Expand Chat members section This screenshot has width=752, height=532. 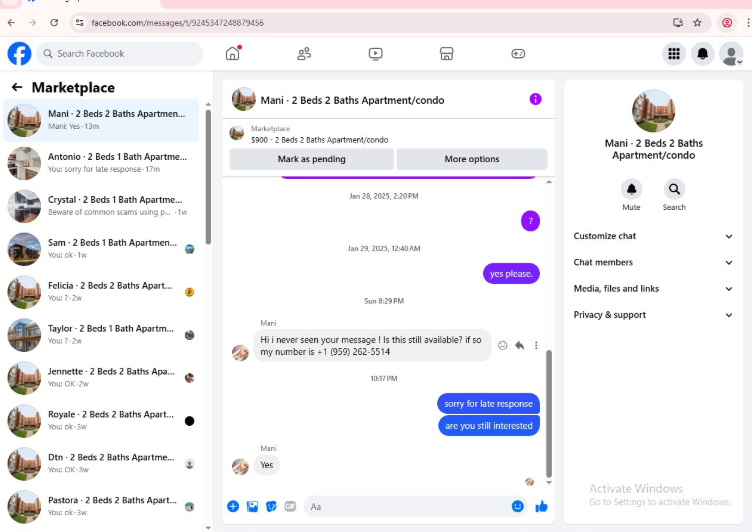click(x=653, y=262)
